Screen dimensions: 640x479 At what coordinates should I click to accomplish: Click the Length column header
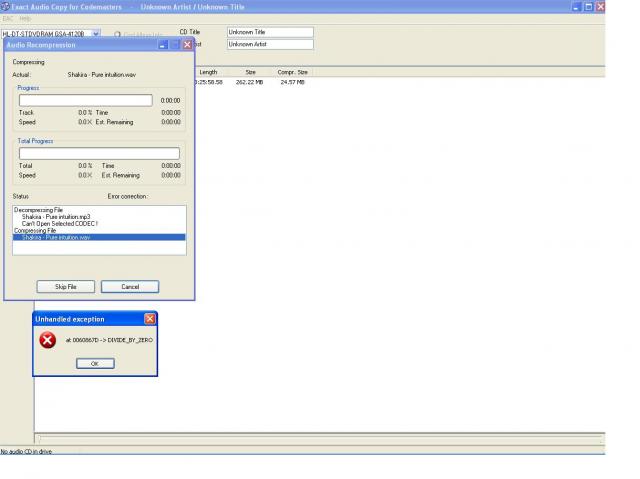pos(208,72)
